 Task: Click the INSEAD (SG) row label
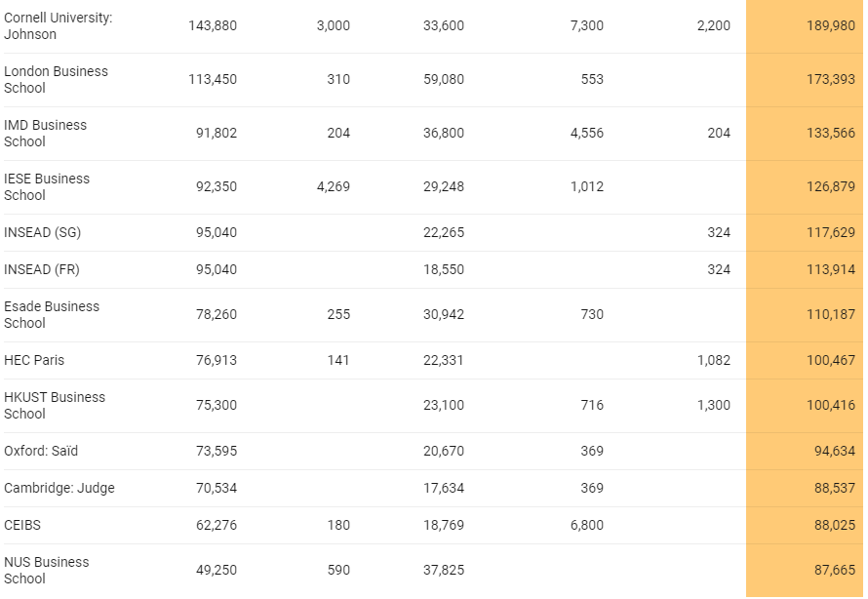[43, 232]
